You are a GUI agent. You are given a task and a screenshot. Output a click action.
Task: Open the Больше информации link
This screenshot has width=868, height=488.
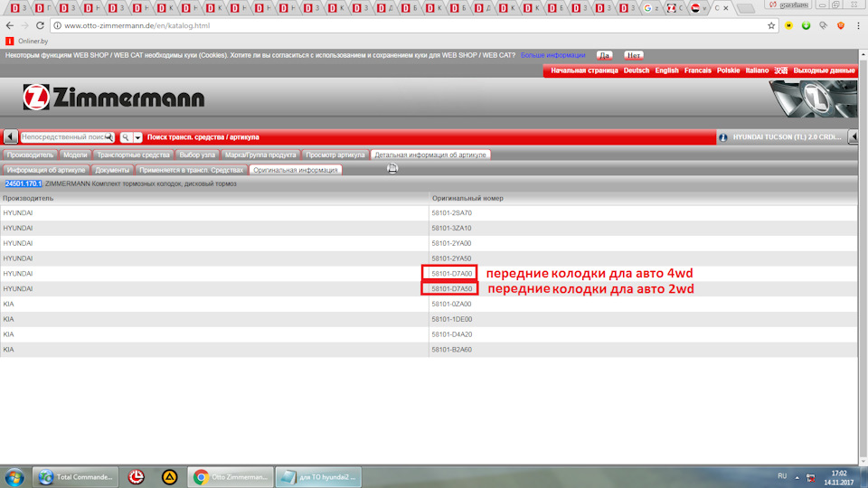(552, 55)
